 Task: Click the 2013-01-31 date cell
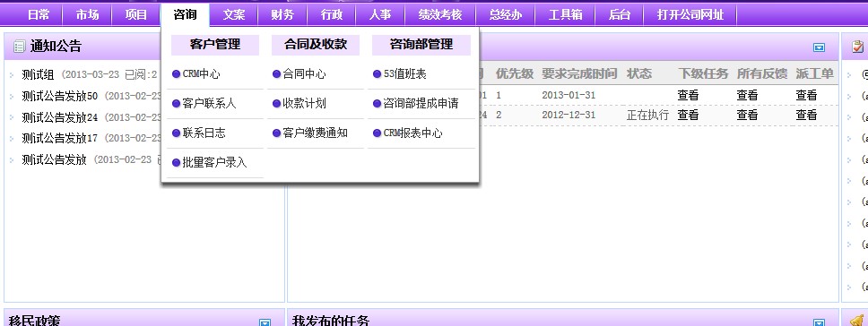coord(569,95)
